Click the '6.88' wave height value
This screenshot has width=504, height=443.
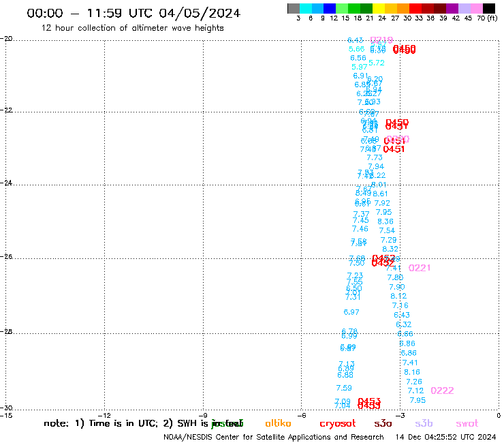(345, 375)
